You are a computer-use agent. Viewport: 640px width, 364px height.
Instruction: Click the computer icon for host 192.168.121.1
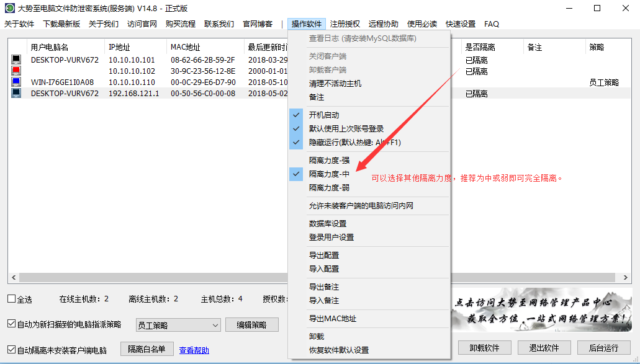[x=16, y=94]
